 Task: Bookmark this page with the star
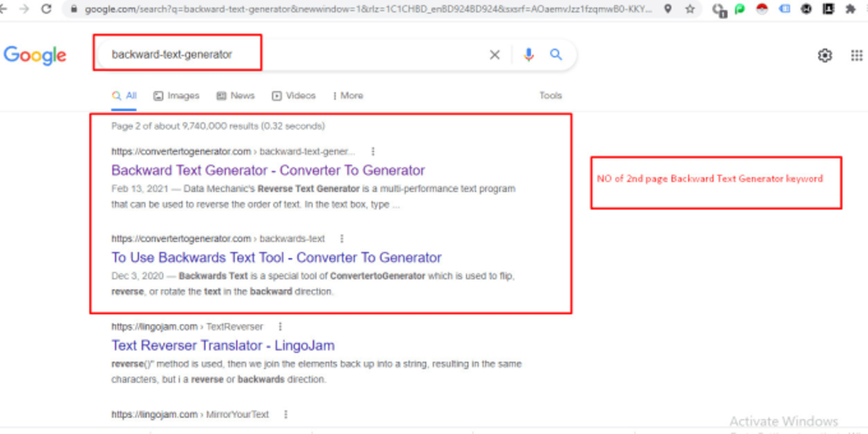pos(691,9)
